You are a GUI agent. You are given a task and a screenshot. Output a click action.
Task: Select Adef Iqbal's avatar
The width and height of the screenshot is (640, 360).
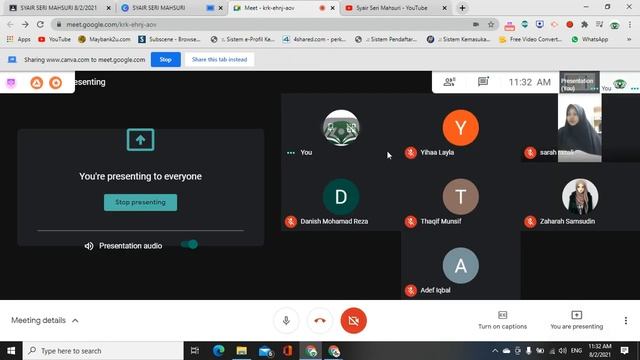[x=460, y=266]
